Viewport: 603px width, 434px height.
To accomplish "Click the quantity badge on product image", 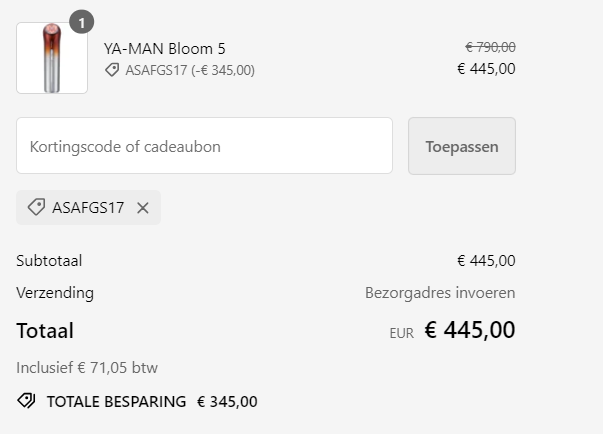I will (82, 22).
